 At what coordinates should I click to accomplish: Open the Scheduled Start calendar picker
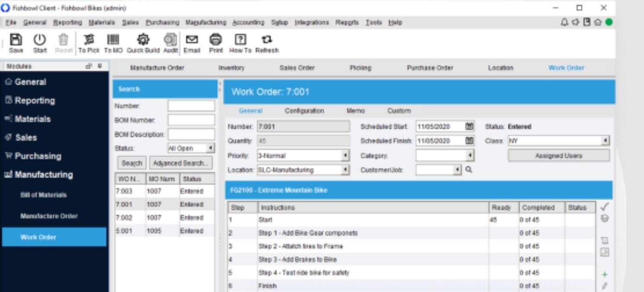coord(469,127)
